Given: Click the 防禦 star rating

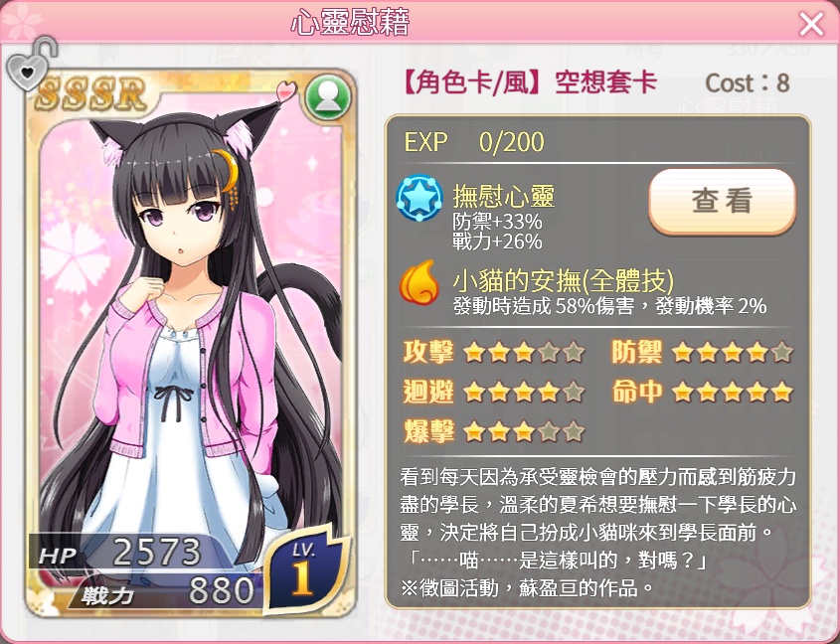Looking at the screenshot, I should pos(732,353).
